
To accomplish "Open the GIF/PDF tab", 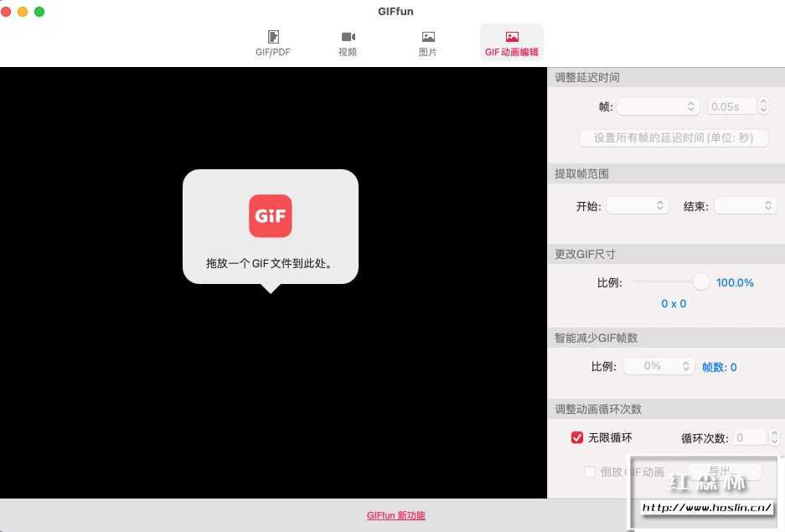I will click(273, 43).
